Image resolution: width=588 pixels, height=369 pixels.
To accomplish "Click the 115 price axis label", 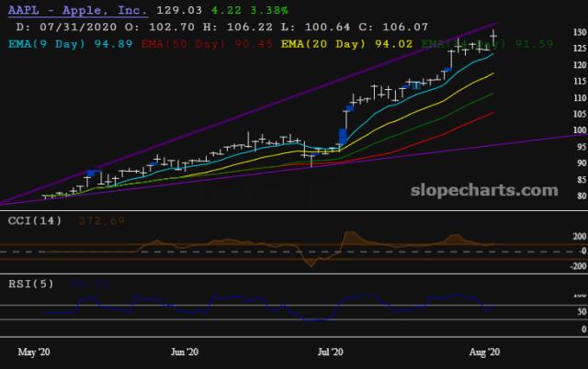I will 580,82.
